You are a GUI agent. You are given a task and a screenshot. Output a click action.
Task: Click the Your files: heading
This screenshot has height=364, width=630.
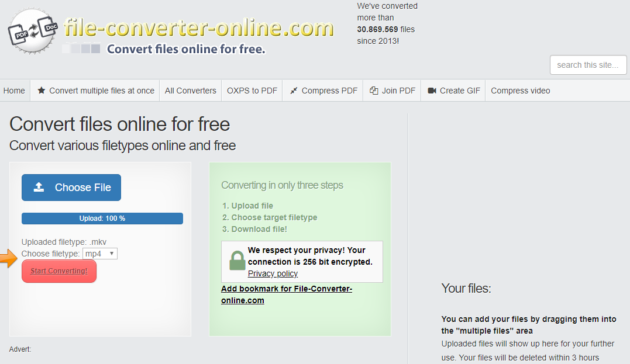(466, 288)
